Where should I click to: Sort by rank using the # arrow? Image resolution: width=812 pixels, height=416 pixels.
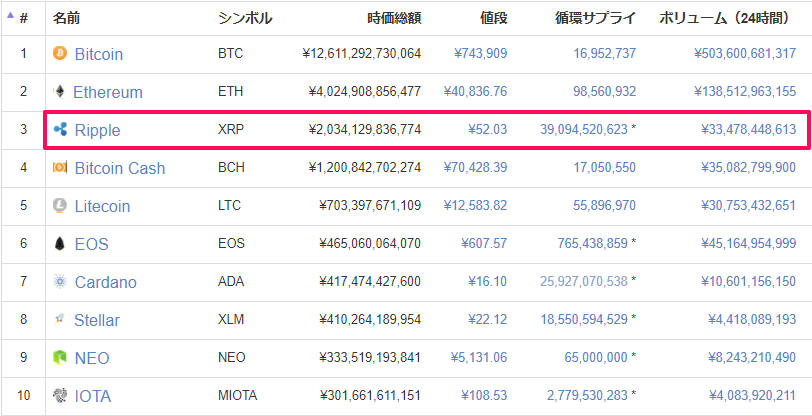click(10, 16)
